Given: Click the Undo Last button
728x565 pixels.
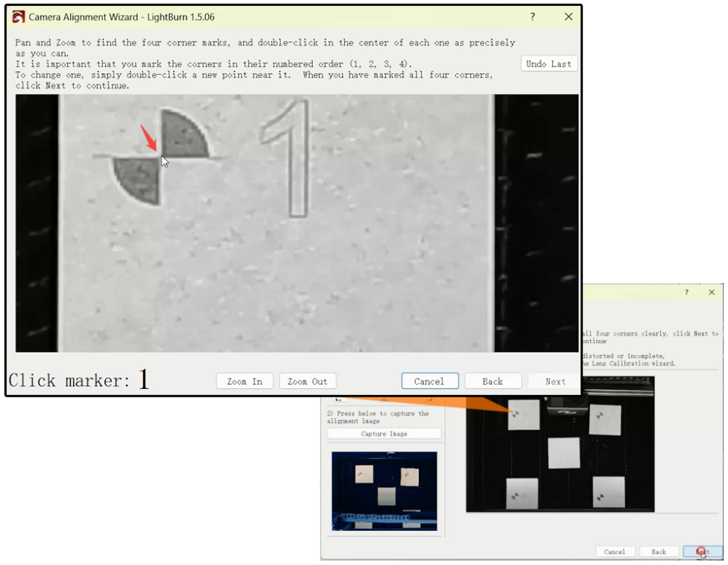Looking at the screenshot, I should pyautogui.click(x=548, y=64).
